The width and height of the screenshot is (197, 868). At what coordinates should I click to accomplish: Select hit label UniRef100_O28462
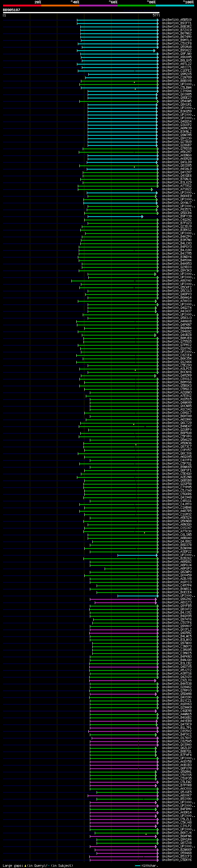(177, 687)
